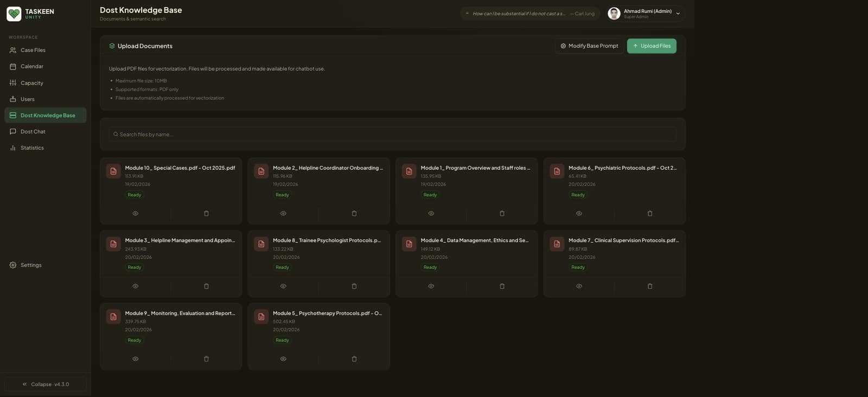The width and height of the screenshot is (868, 397).
Task: Click PDF icon of Module 4 Data Management
Action: [x=409, y=244]
